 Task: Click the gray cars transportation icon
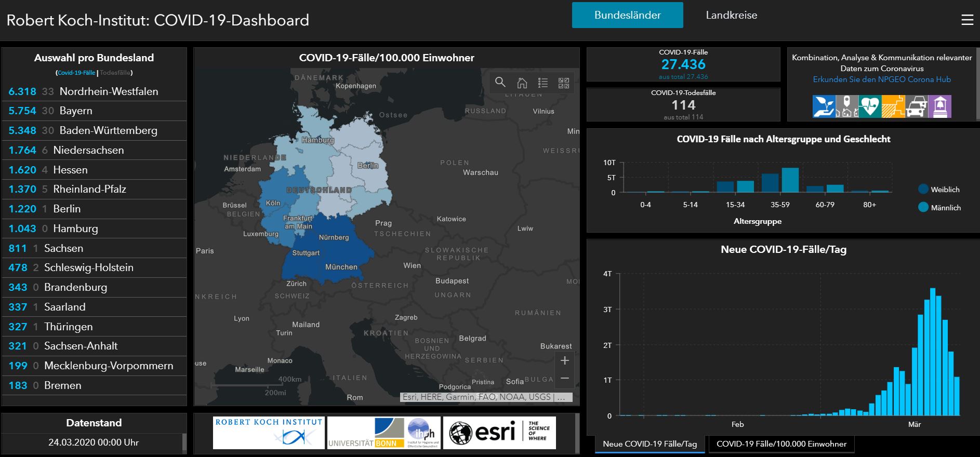click(x=917, y=106)
